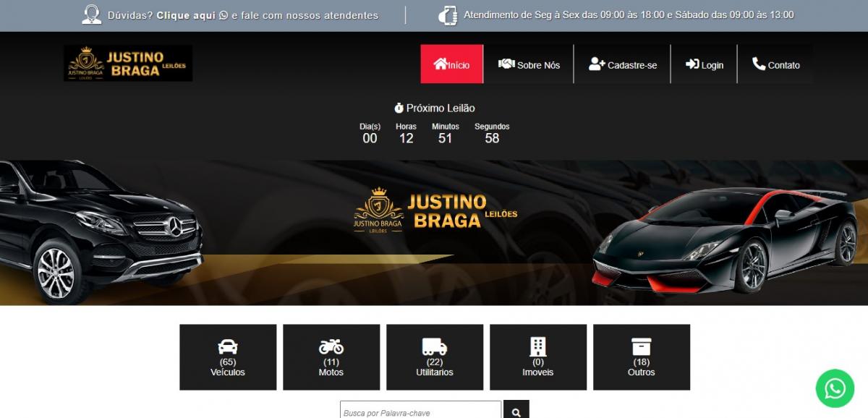Click the phone icon beside service hours
Screen dimensions: 868x418
point(448,15)
